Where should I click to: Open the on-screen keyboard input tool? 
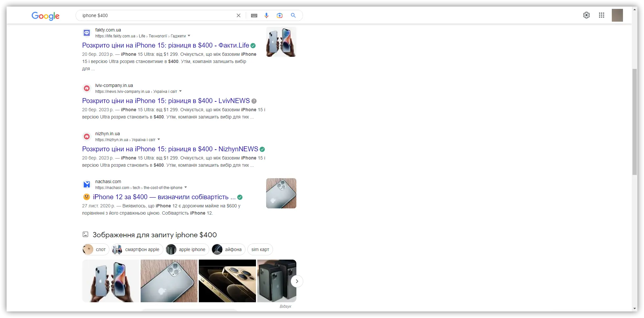click(254, 15)
